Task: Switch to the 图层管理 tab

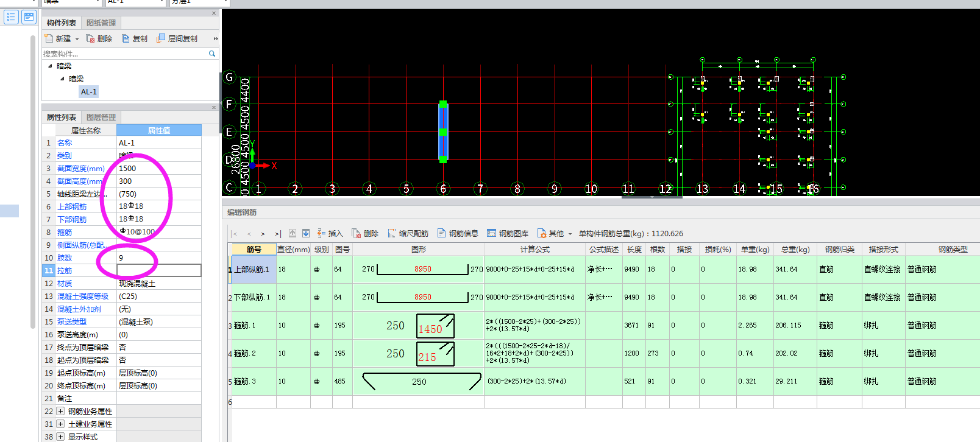Action: coord(101,117)
